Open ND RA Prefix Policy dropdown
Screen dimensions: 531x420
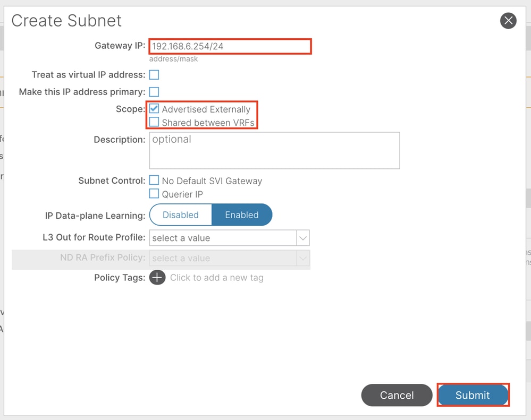pos(223,258)
